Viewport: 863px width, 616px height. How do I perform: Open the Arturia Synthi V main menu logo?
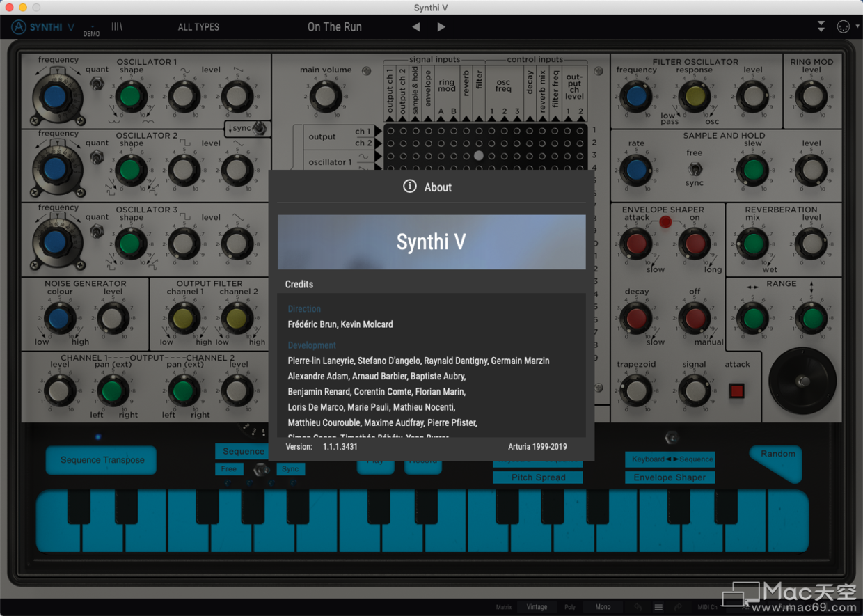pos(43,27)
